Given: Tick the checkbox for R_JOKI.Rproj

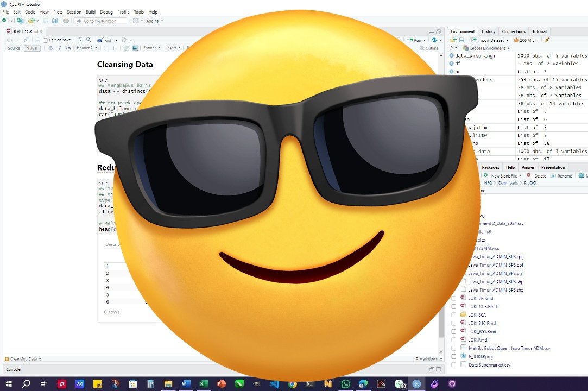Looking at the screenshot, I should [x=453, y=356].
